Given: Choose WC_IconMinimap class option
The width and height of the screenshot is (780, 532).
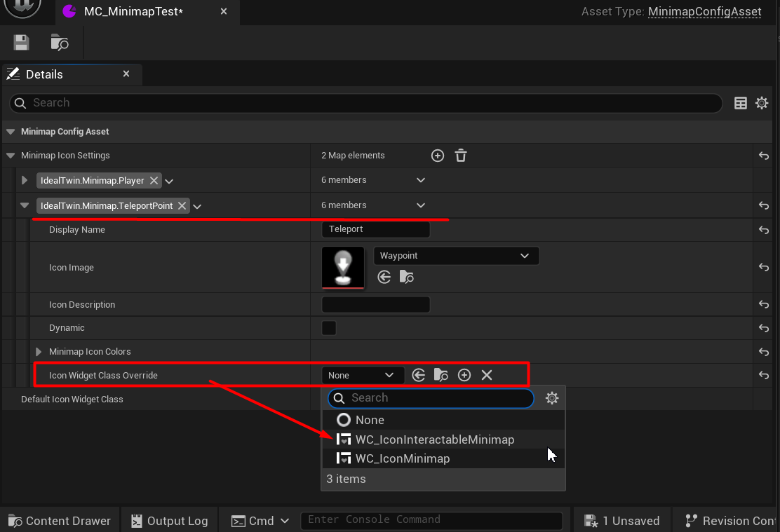Looking at the screenshot, I should click(x=402, y=458).
